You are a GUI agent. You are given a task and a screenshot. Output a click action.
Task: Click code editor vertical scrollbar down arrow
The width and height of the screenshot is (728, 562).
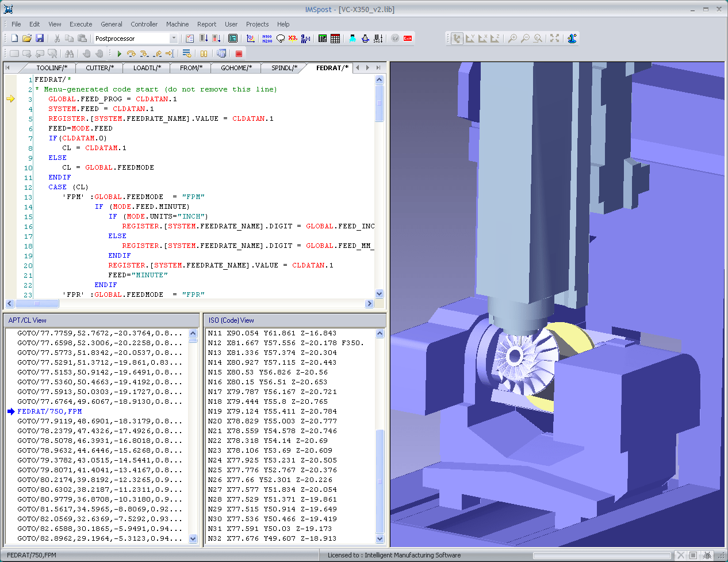(x=379, y=293)
